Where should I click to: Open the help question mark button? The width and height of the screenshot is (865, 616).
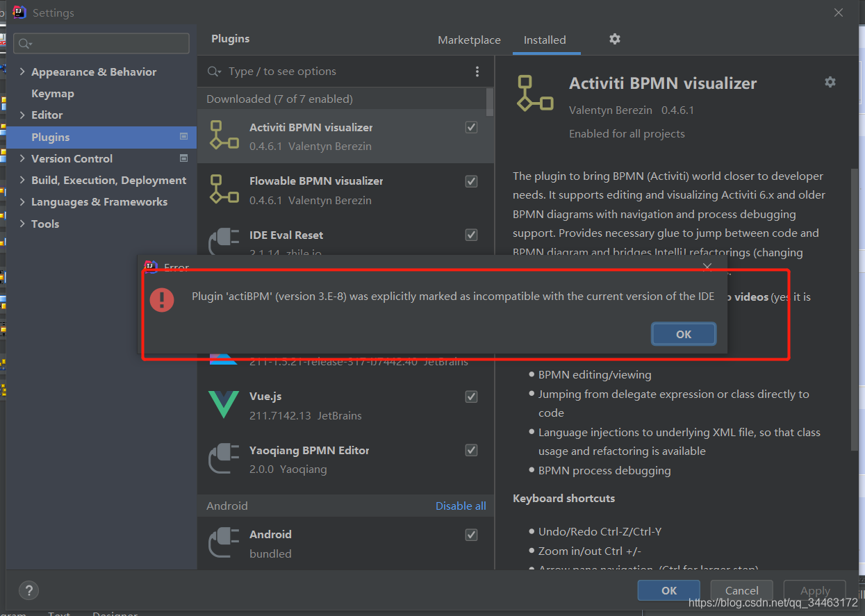[28, 590]
